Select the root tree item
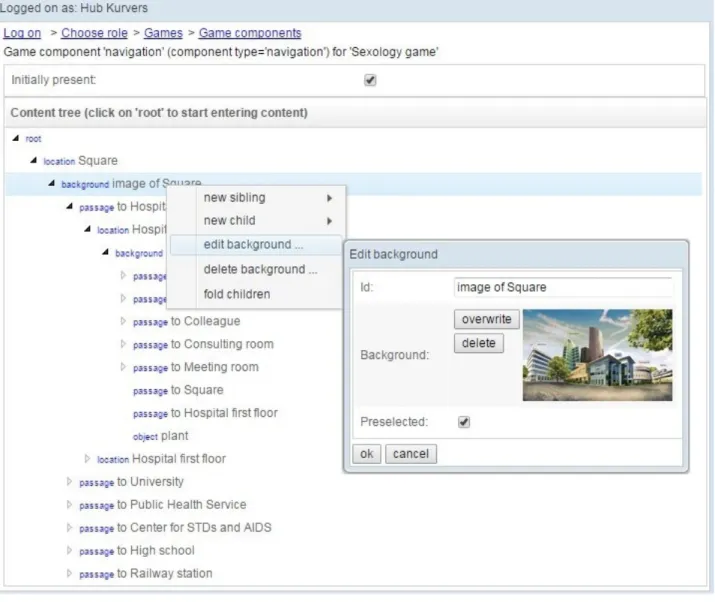 (x=33, y=139)
